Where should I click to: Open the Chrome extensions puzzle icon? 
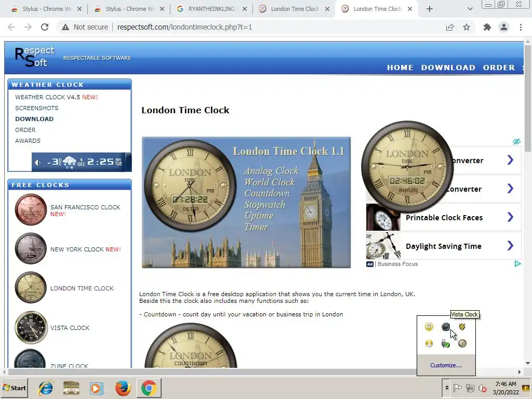pyautogui.click(x=487, y=27)
